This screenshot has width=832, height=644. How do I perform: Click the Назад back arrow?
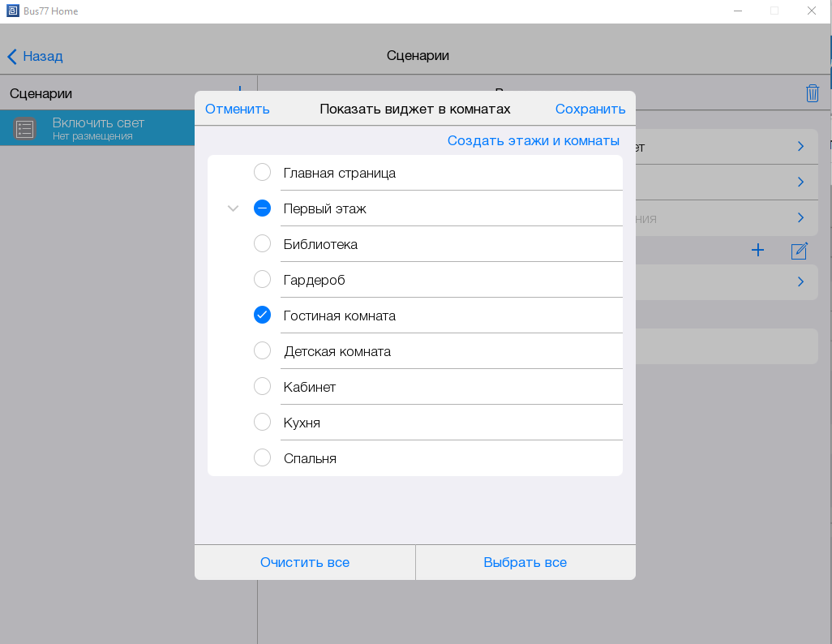(12, 56)
